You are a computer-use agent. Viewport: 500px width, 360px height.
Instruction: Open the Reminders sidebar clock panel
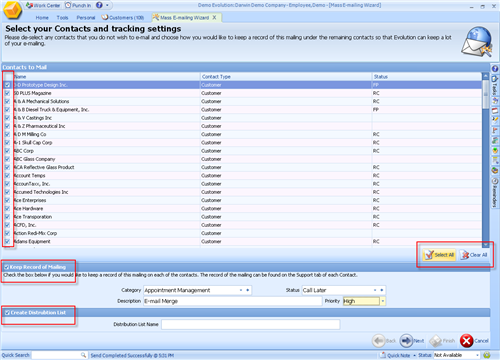click(495, 192)
